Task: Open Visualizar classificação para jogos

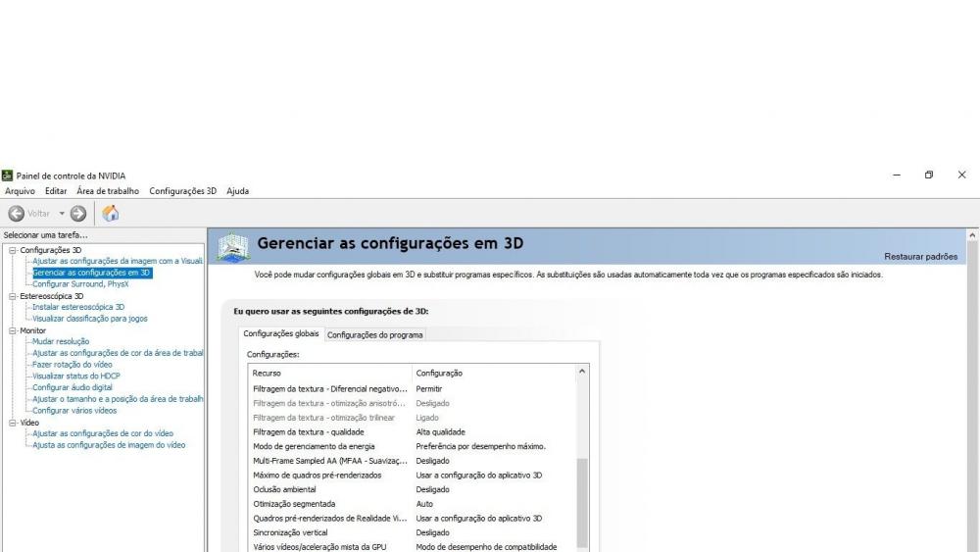Action: click(x=90, y=319)
